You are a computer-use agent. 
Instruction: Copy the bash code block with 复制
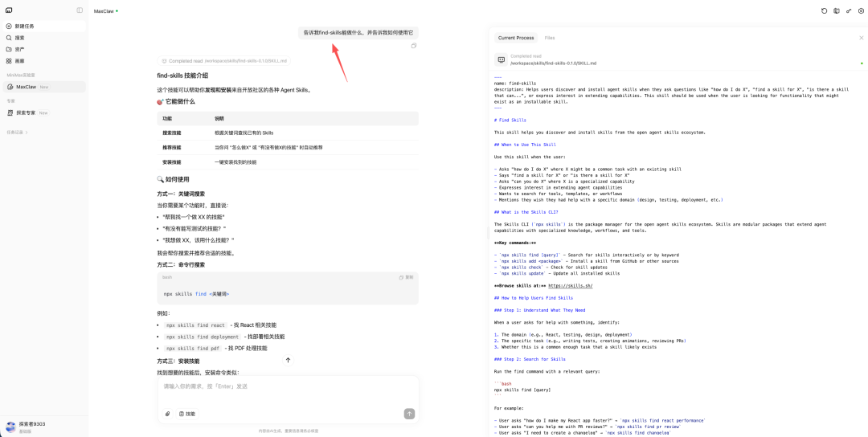click(407, 277)
